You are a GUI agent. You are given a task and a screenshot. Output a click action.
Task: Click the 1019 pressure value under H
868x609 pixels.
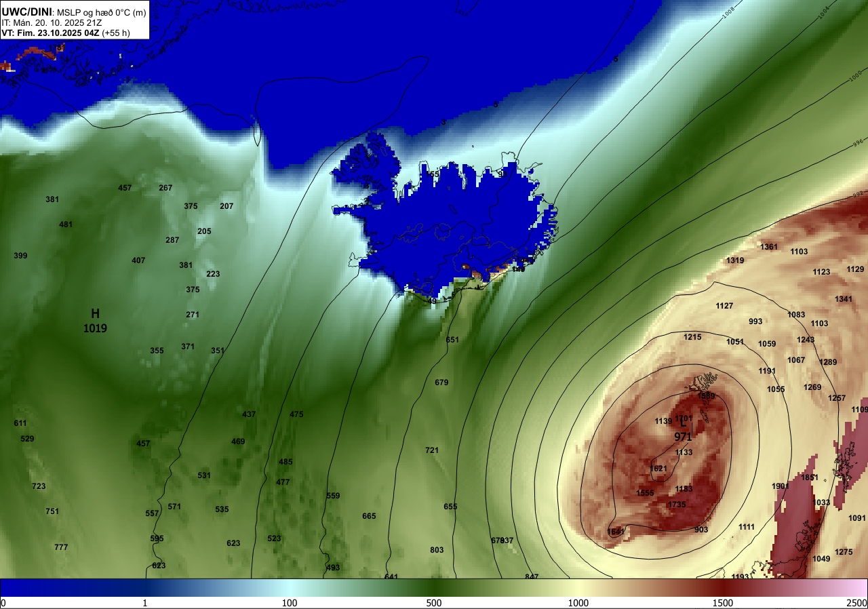point(95,328)
